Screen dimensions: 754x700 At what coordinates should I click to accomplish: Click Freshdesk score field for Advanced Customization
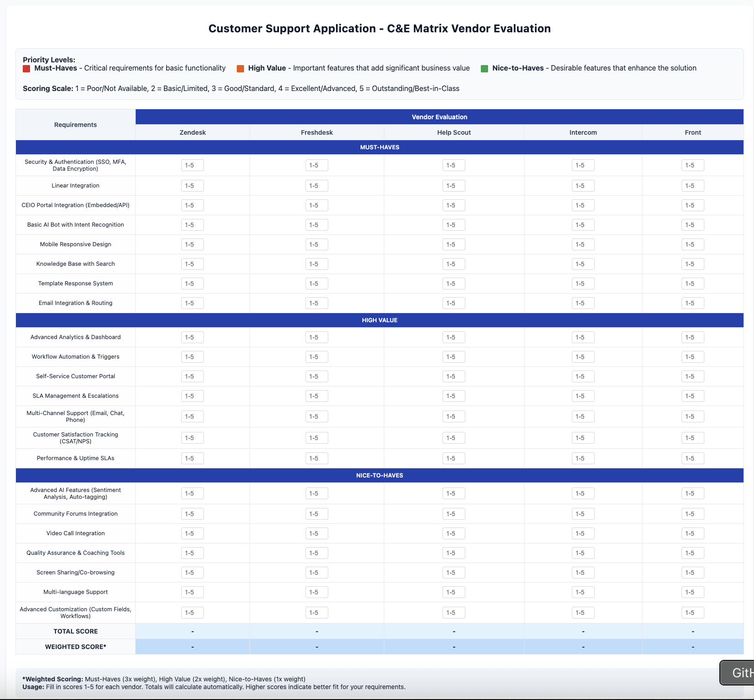click(317, 613)
